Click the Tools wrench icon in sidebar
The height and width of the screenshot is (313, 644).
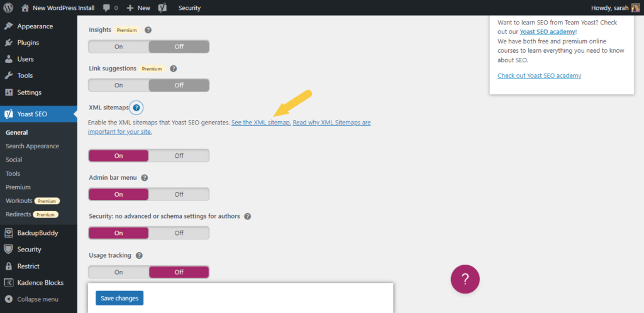pyautogui.click(x=8, y=75)
